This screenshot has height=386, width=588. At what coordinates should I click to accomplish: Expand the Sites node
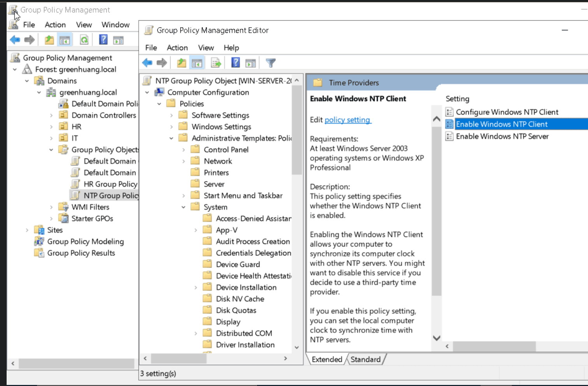(x=27, y=230)
